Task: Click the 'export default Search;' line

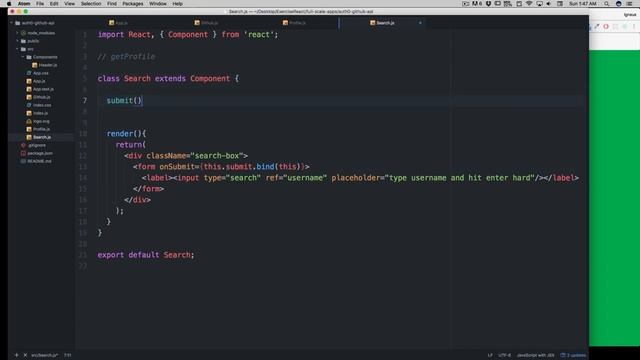Action: tap(146, 255)
